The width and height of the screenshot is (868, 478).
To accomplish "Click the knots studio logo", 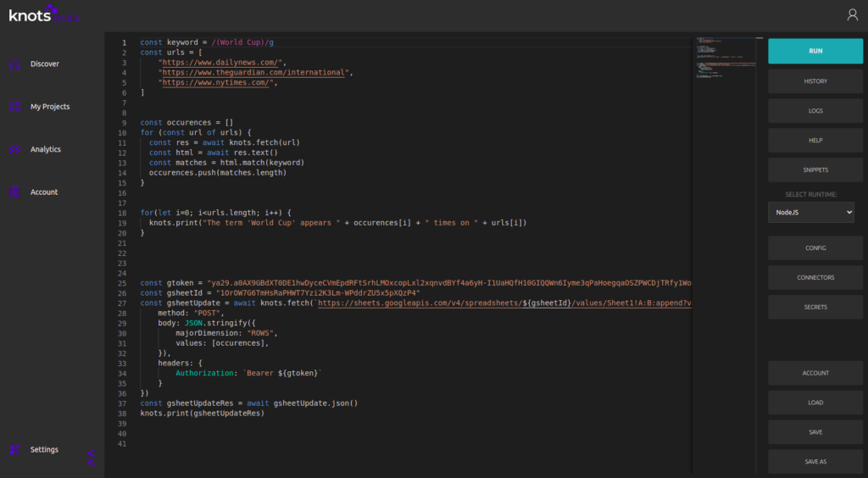I will tap(44, 14).
